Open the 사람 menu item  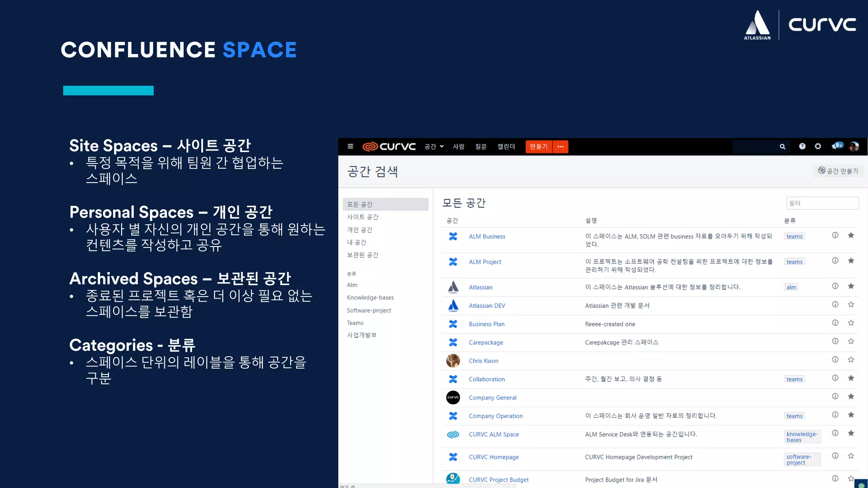coord(459,147)
